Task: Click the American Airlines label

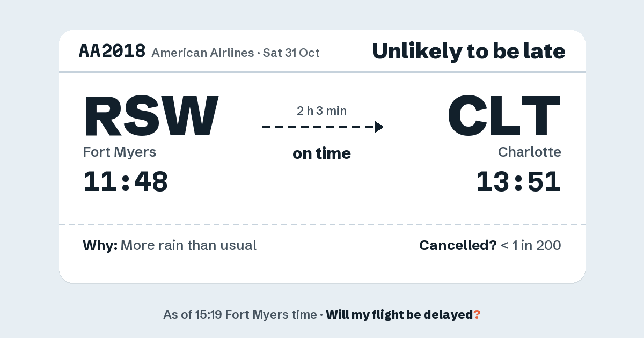Action: coord(203,53)
